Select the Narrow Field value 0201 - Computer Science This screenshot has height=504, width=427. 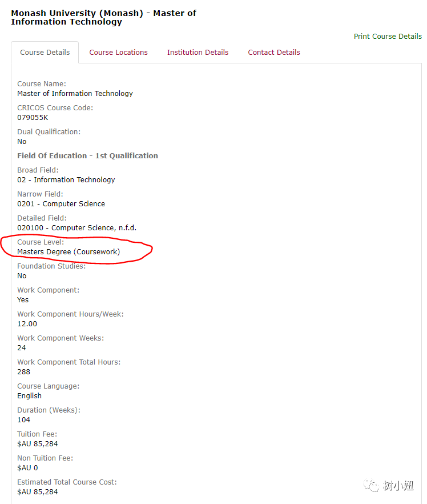[x=61, y=204]
